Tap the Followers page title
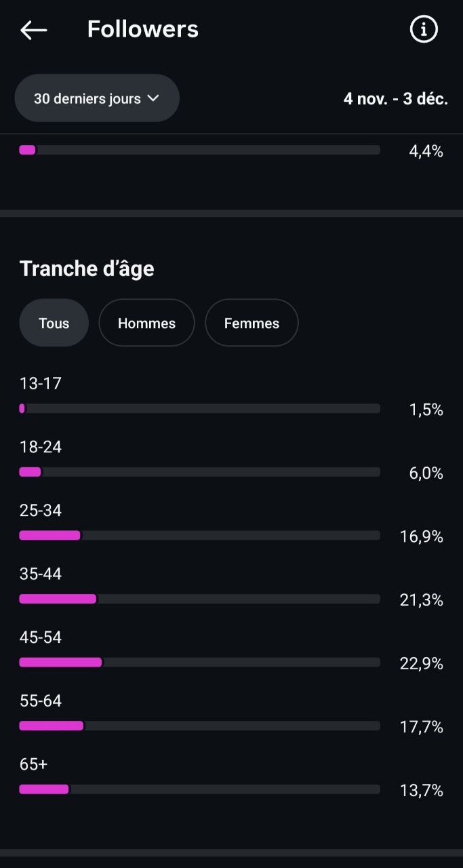The width and height of the screenshot is (463, 868). coord(143,29)
